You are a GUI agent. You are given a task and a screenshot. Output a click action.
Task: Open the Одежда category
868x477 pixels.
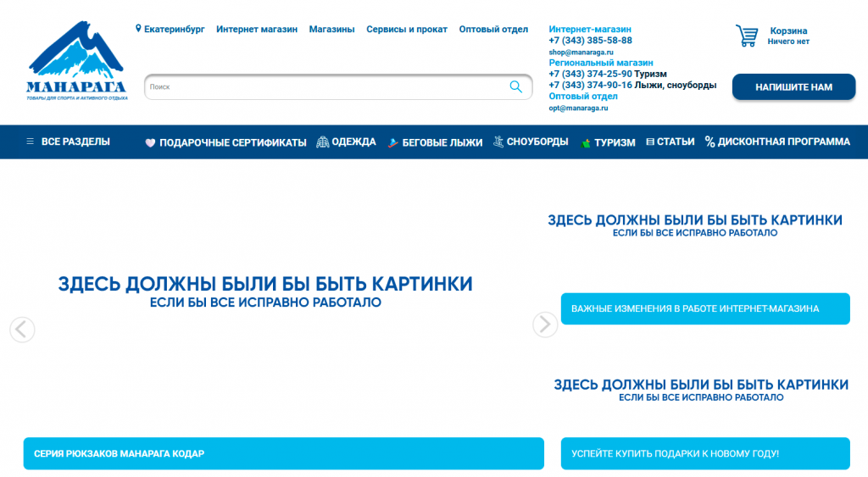click(x=353, y=142)
